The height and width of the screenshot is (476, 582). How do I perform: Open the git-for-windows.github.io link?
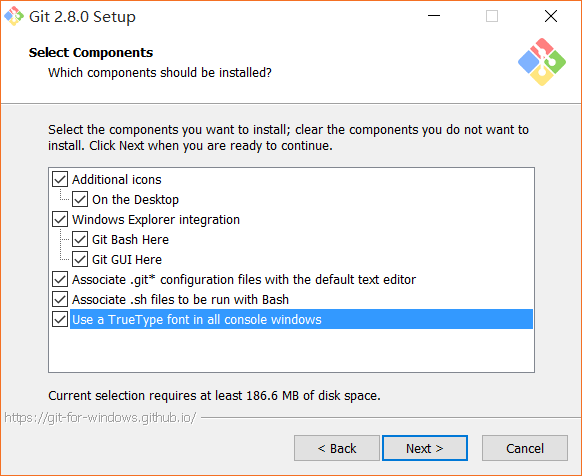pos(100,418)
